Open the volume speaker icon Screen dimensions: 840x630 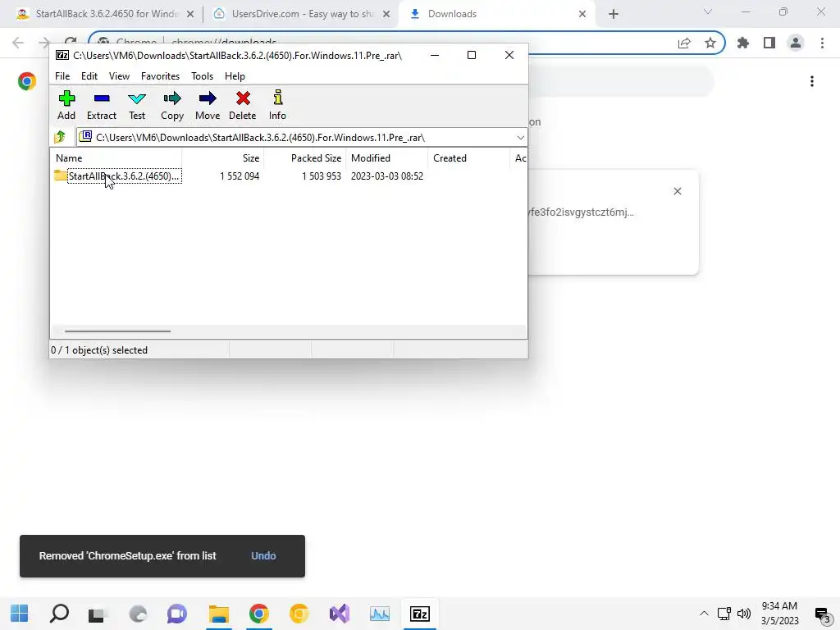click(x=744, y=614)
